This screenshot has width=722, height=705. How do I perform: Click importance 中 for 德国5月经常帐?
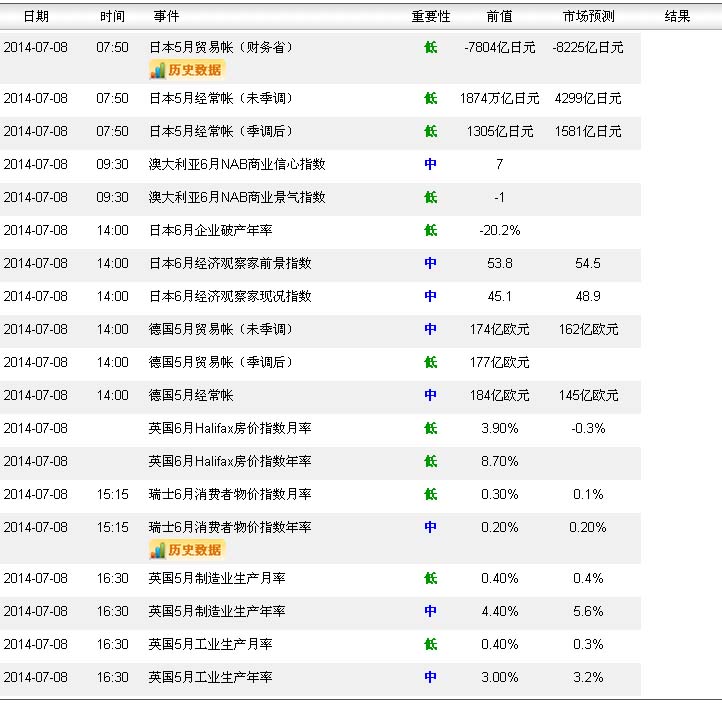[x=431, y=395]
